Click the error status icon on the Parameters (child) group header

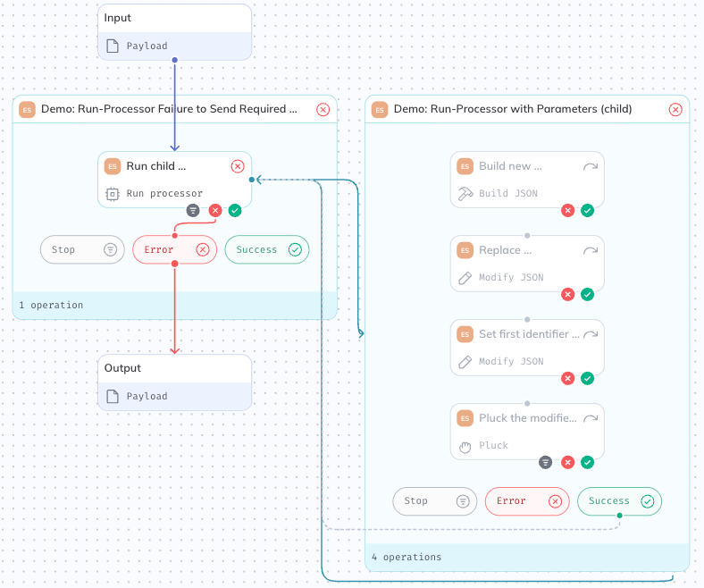675,110
